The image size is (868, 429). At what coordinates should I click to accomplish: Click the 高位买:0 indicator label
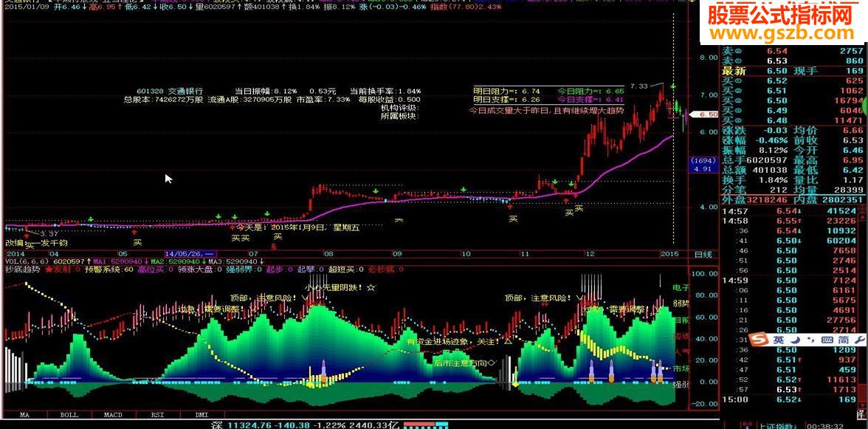156,270
